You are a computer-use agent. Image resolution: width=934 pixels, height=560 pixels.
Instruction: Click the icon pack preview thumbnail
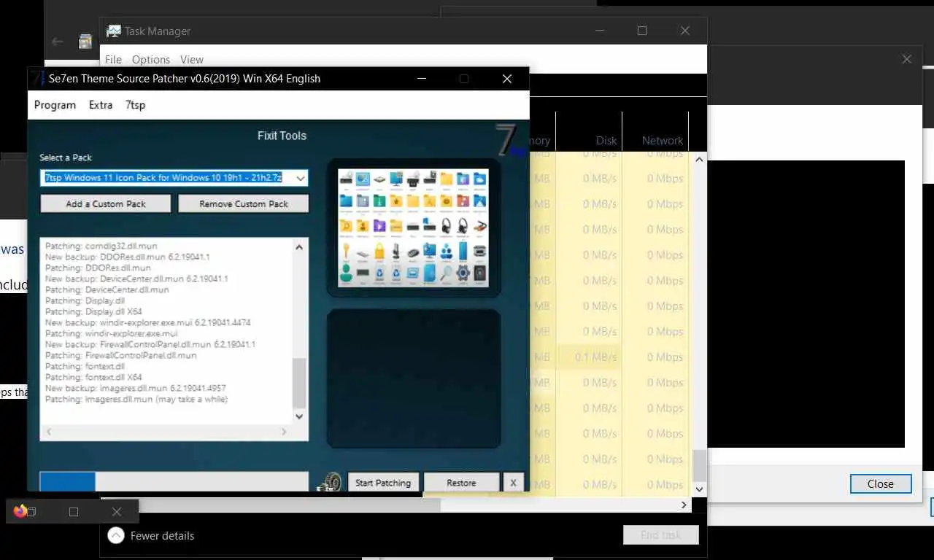tap(413, 228)
